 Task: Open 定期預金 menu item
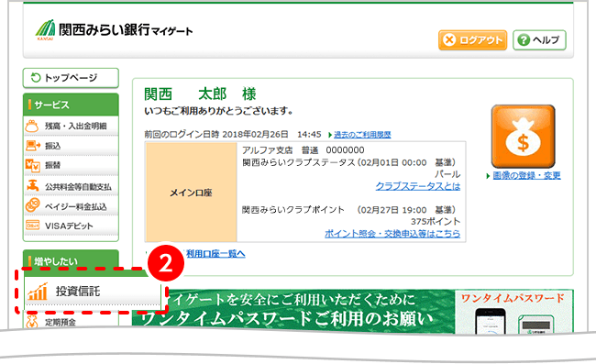(71, 322)
